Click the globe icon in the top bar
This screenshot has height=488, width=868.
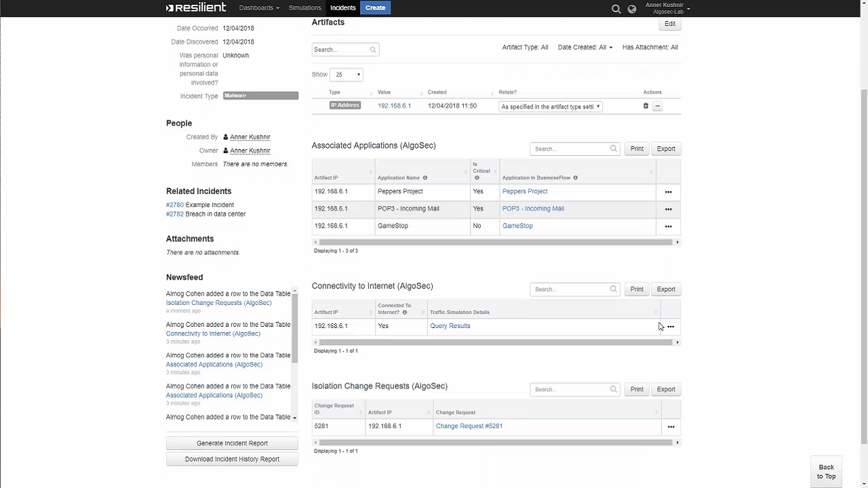[632, 9]
